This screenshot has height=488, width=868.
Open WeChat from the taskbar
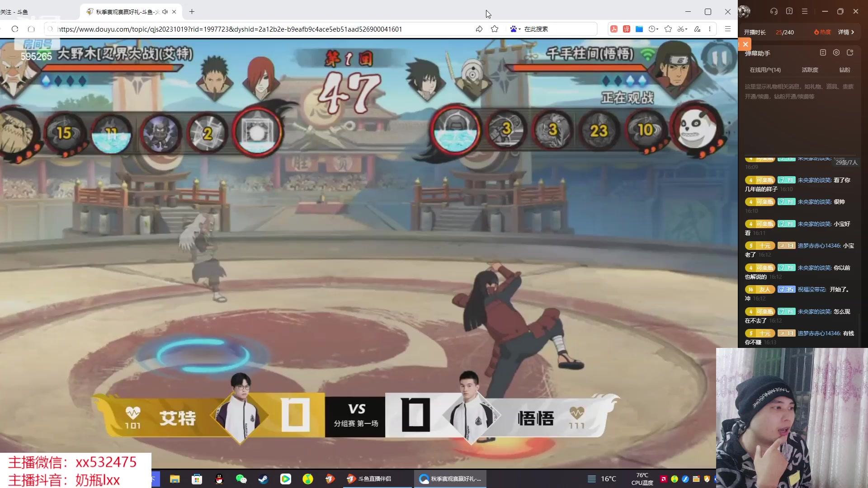[241, 479]
